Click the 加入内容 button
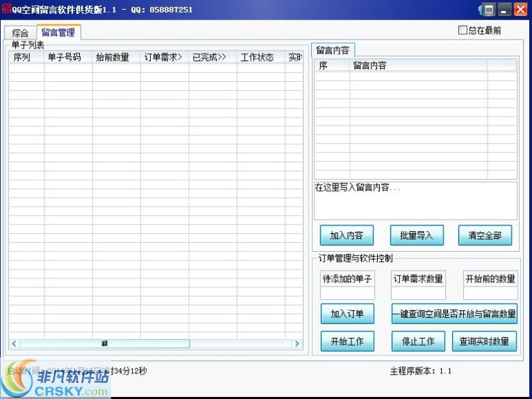Screen dimensions: 532x399 click(347, 235)
